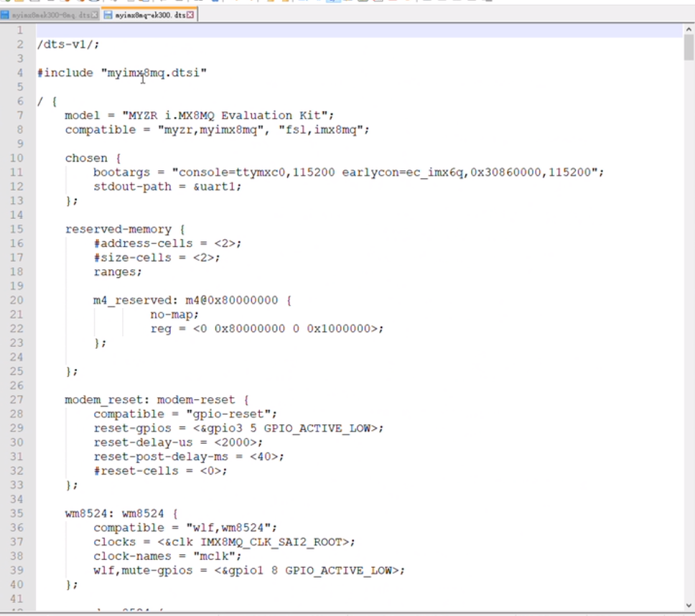Viewport: 695px width, 616px height.
Task: Click the stdout-path = &uart1; line
Action: click(167, 187)
